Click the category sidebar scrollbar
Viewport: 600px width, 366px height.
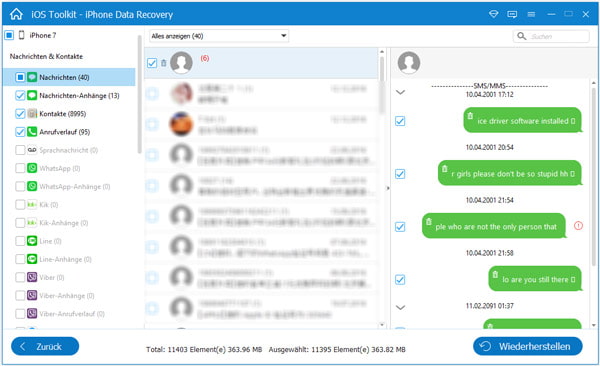(x=139, y=95)
